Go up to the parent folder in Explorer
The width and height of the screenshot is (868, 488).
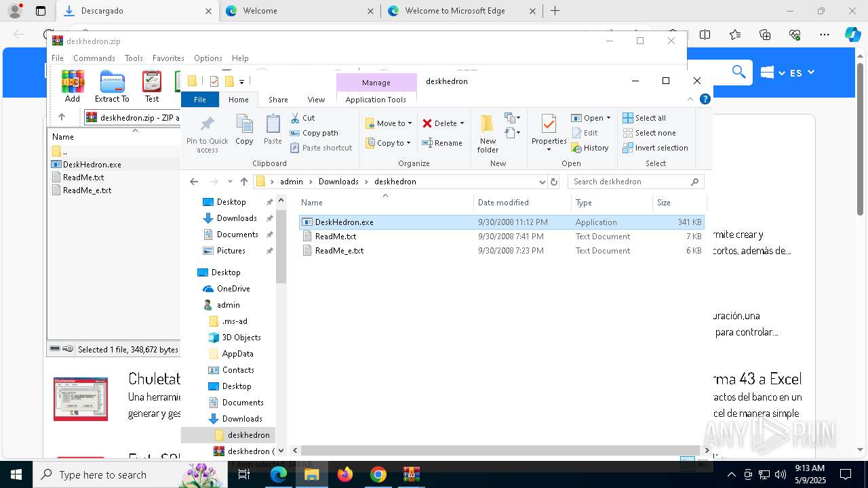[244, 182]
